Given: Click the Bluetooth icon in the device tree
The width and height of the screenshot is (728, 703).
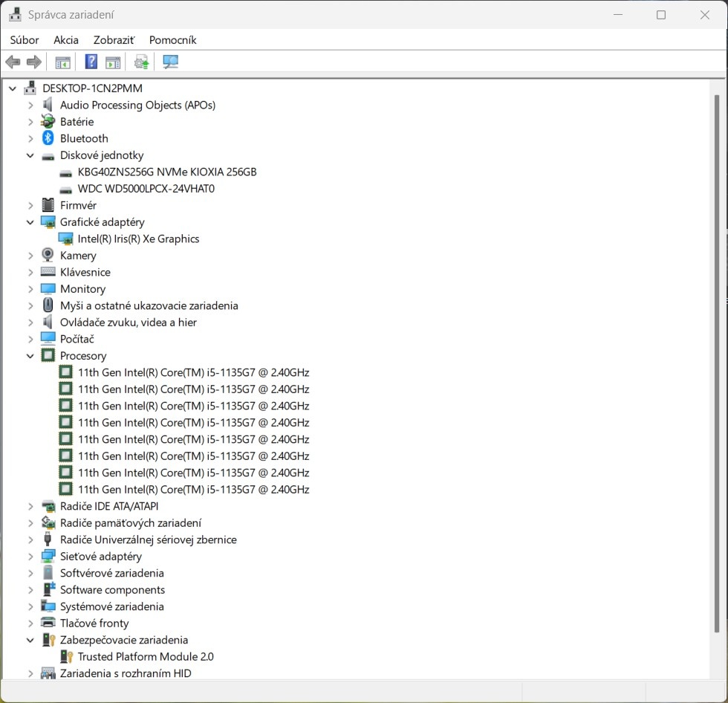Looking at the screenshot, I should click(x=48, y=138).
